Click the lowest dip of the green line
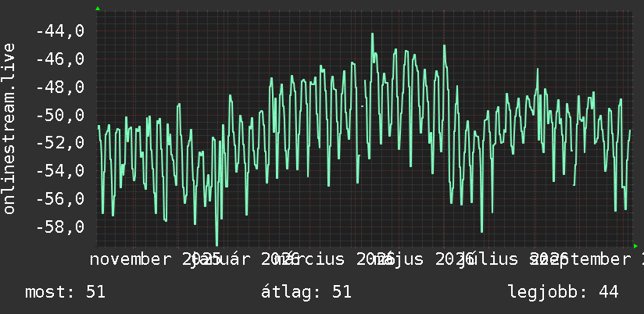 pos(216,244)
